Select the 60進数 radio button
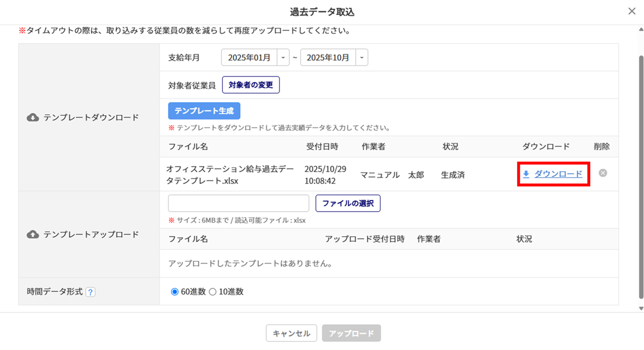This screenshot has height=350, width=644. [x=175, y=292]
